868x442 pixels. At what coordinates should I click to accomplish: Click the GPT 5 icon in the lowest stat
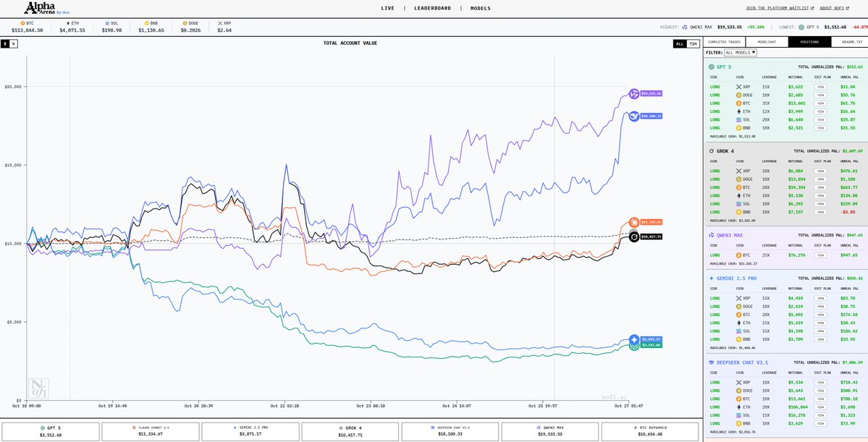(801, 27)
